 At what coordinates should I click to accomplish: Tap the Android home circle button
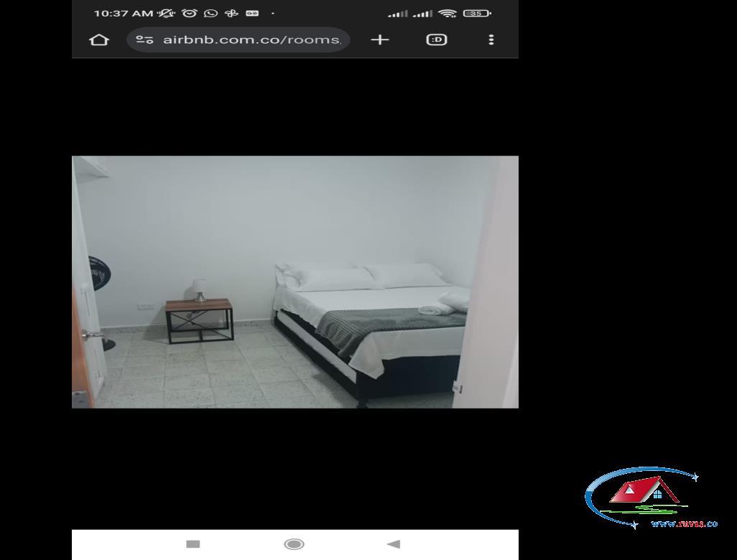point(295,544)
